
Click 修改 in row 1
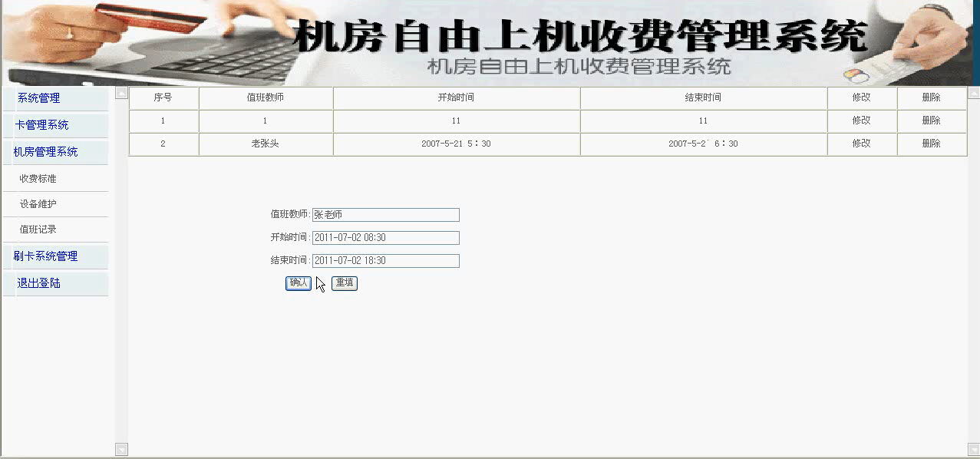[x=861, y=121]
